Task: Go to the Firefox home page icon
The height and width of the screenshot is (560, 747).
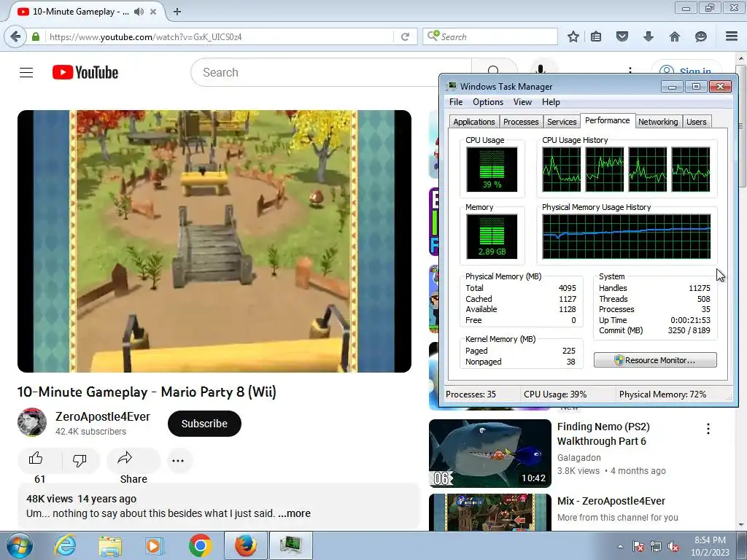Action: coord(675,36)
